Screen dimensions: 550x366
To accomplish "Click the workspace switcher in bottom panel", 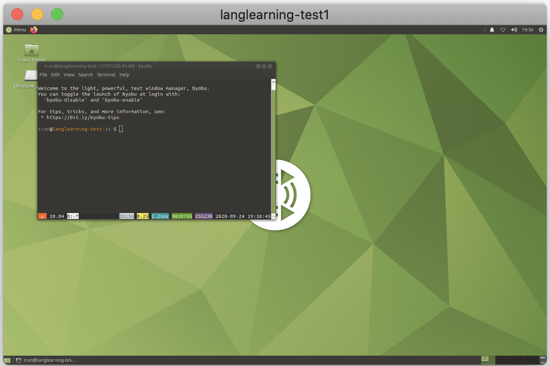I will tap(510, 360).
